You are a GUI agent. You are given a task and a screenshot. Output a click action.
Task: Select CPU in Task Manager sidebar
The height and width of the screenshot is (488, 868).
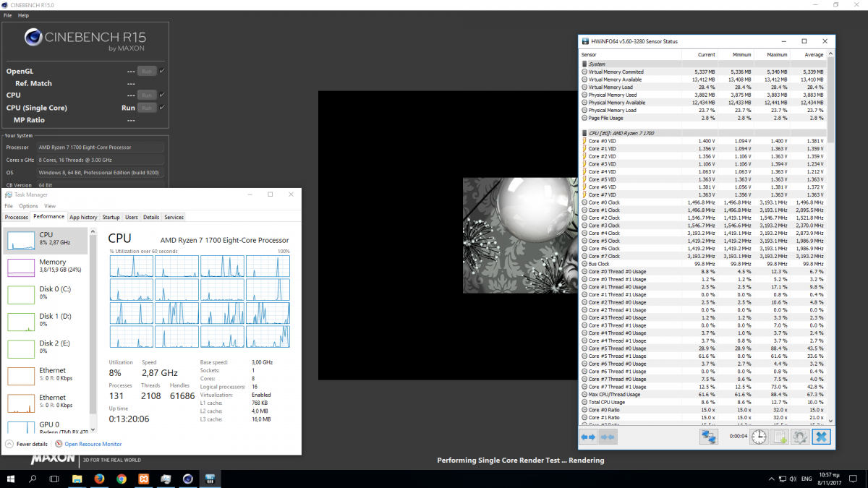(x=46, y=240)
